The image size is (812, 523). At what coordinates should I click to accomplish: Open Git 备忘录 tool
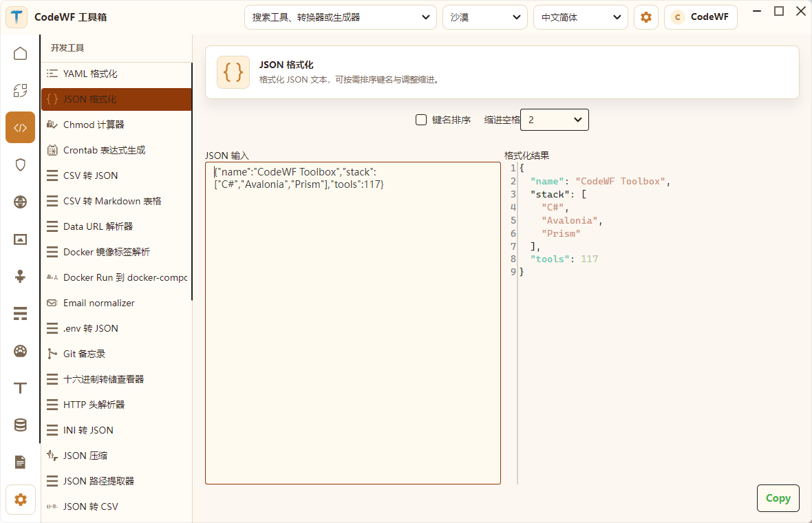(116, 354)
